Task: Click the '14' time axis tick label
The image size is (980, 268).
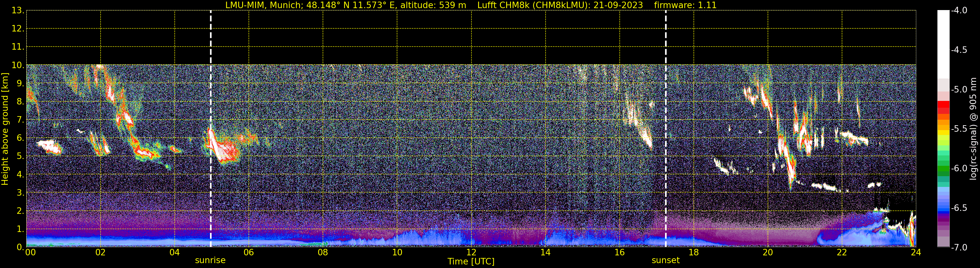Action: click(x=545, y=253)
